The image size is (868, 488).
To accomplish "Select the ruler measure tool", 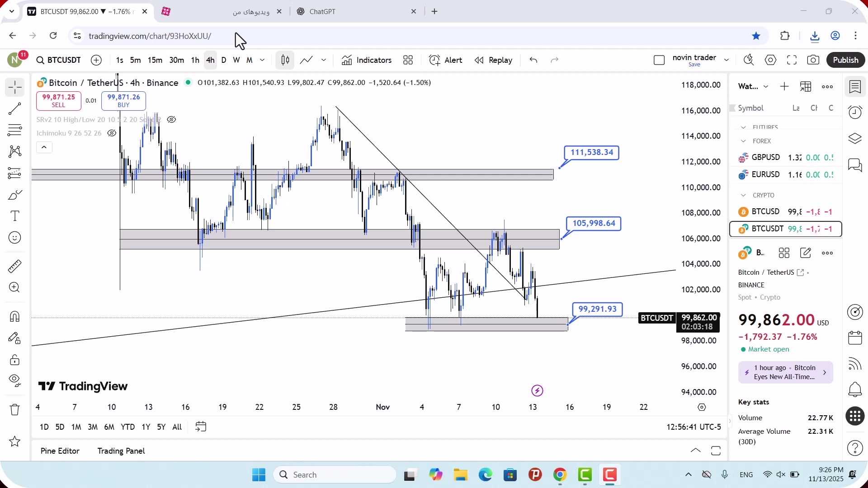I will [x=15, y=266].
